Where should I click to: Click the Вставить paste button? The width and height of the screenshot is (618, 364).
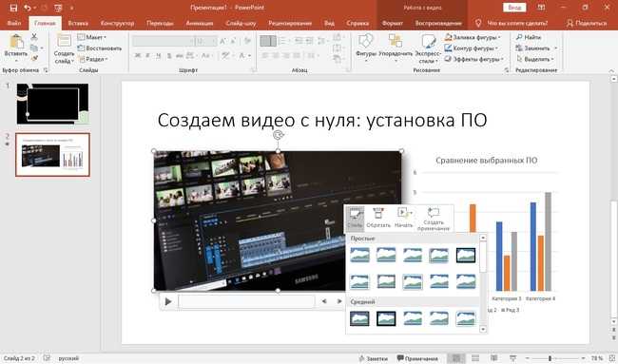[x=16, y=48]
